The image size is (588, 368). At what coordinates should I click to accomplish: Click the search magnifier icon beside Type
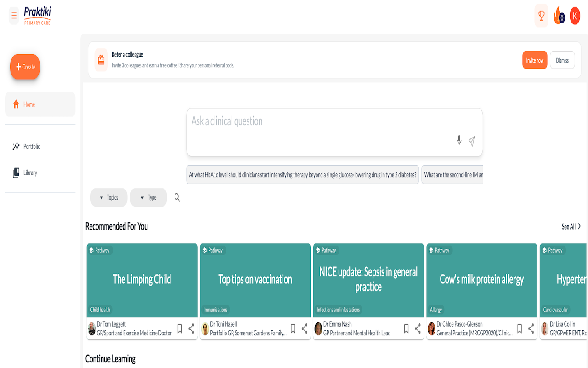click(177, 197)
